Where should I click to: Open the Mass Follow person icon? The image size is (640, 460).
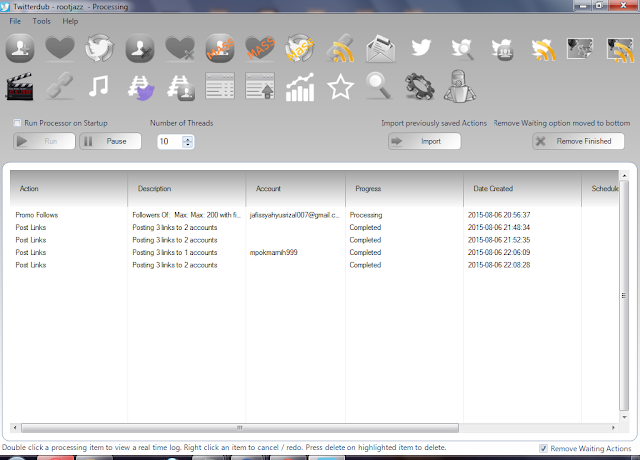tap(220, 49)
